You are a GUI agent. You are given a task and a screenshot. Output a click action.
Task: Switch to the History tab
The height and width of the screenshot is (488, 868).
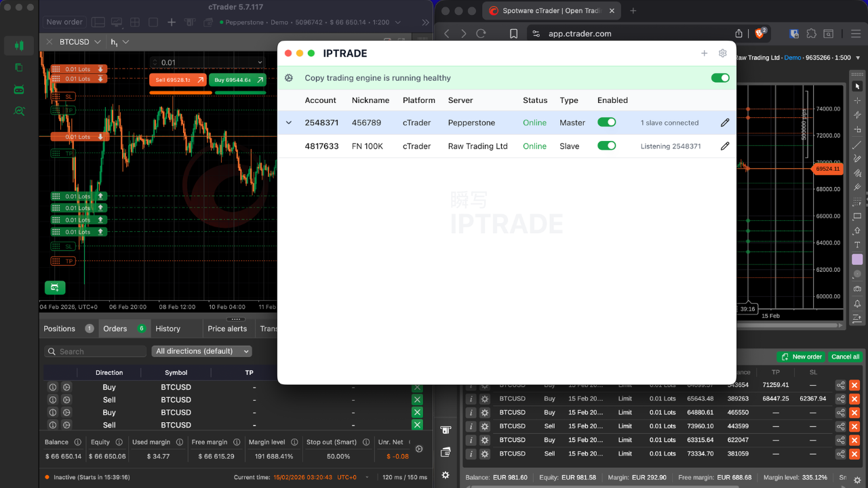point(167,329)
